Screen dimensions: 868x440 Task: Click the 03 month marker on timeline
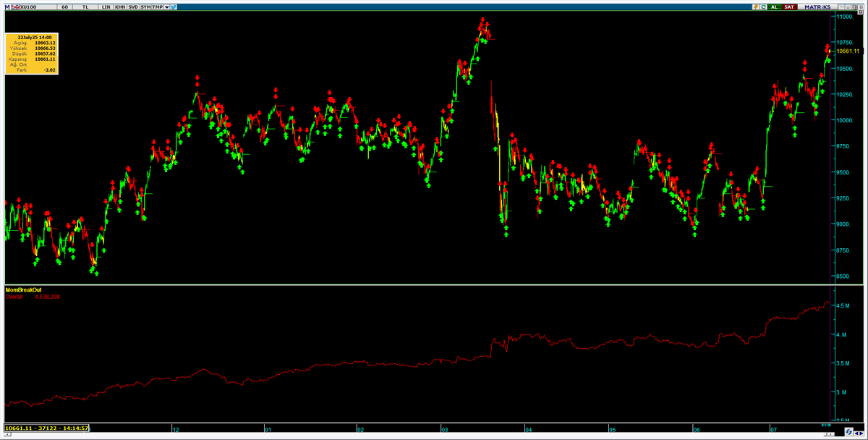tap(445, 430)
